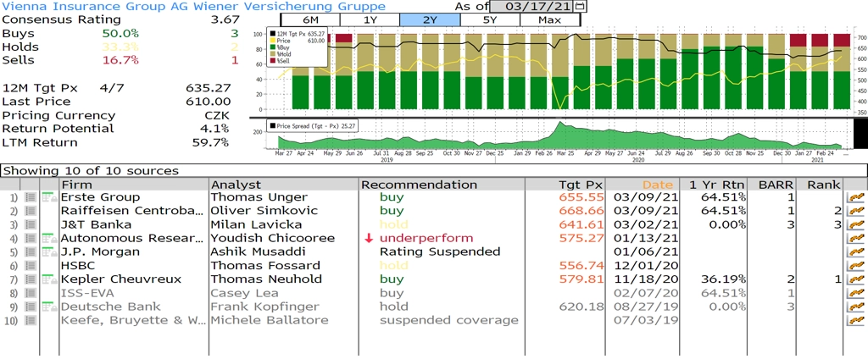868x359 pixels.
Task: Select analyst Milan Lavicka
Action: pos(257,224)
